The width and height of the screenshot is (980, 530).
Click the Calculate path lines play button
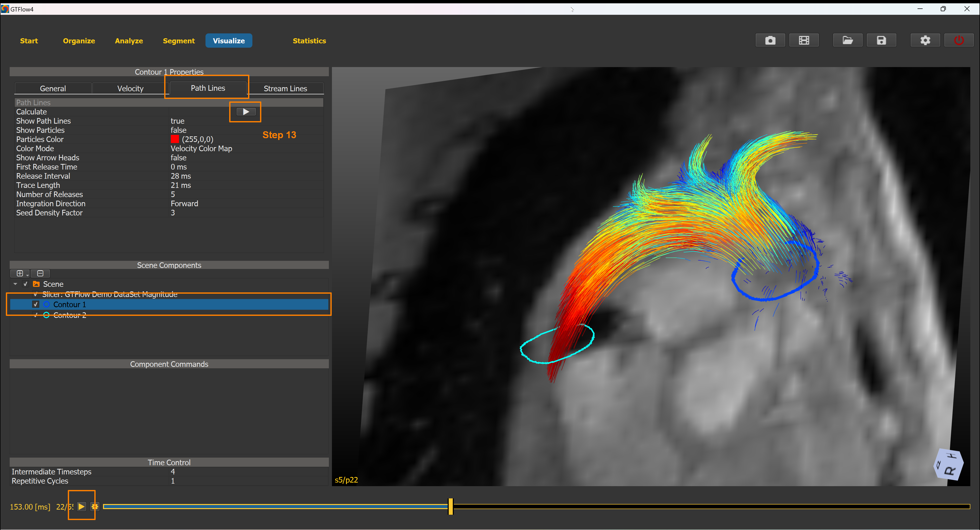tap(246, 112)
